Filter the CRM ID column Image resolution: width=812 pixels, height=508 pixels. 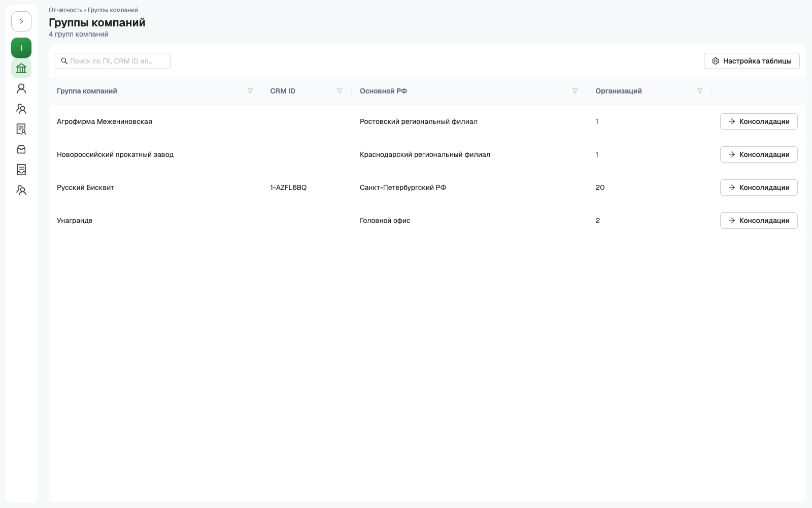click(340, 91)
